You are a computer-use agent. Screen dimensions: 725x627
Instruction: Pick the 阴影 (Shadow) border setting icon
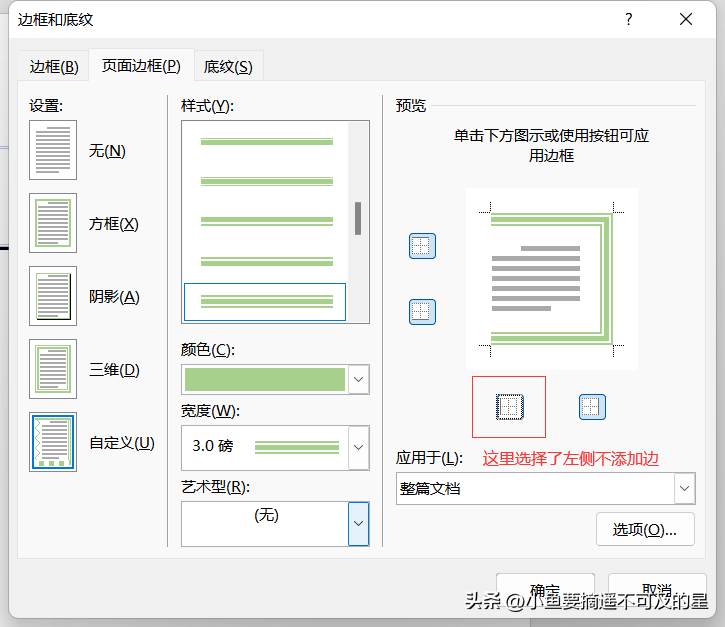pos(53,296)
